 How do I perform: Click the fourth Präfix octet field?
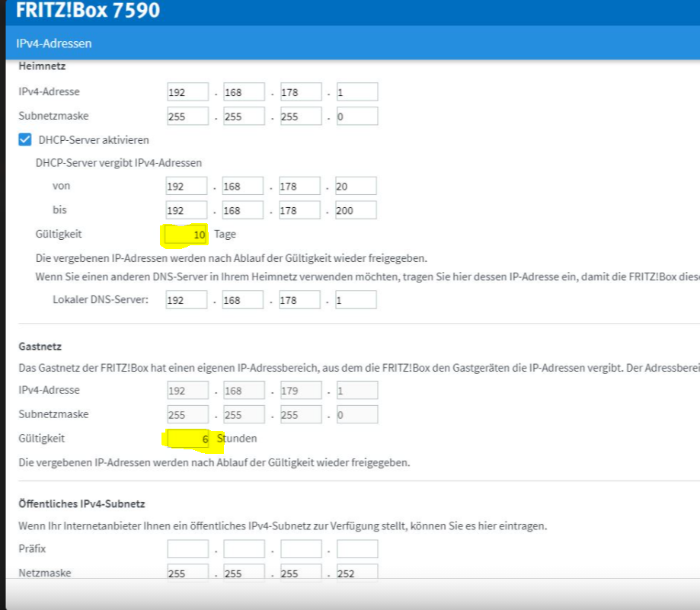pos(357,549)
